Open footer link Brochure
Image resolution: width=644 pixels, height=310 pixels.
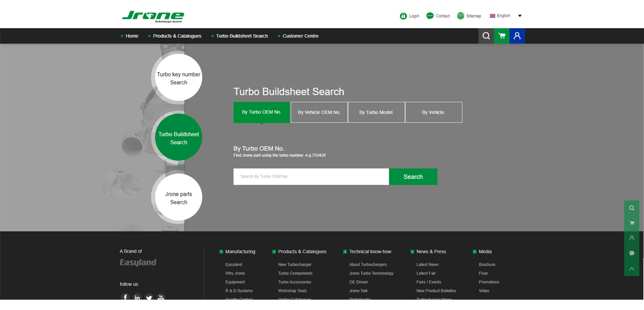pos(487,265)
